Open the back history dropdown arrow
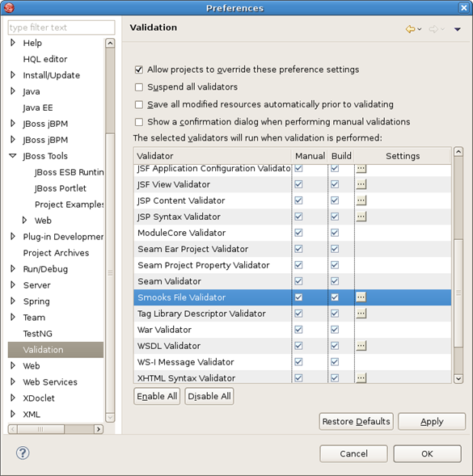Screen dimensions: 473x476 point(420,29)
